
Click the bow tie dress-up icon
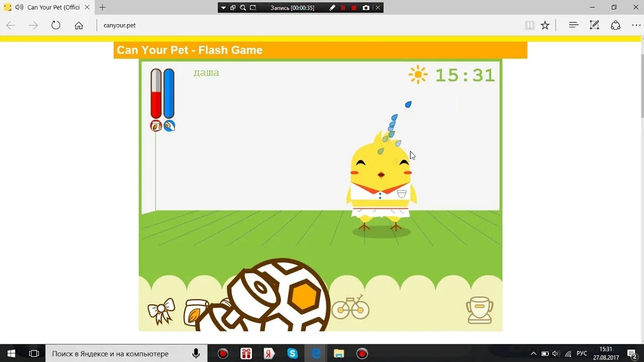(x=162, y=311)
